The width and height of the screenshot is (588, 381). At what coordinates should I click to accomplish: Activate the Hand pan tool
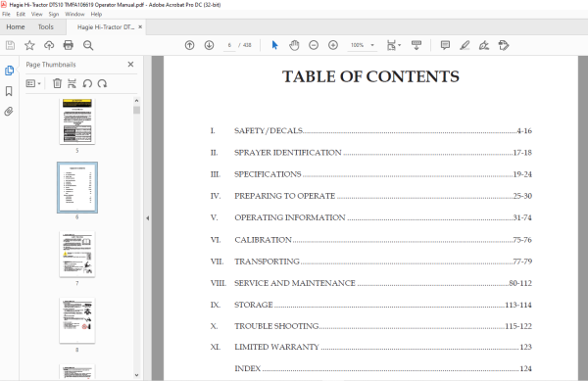294,45
